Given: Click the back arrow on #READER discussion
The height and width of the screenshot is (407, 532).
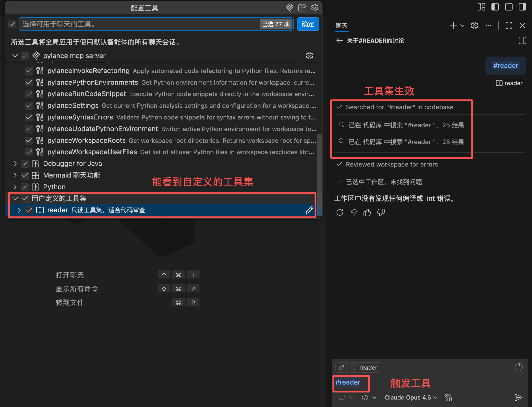Looking at the screenshot, I should tap(339, 40).
